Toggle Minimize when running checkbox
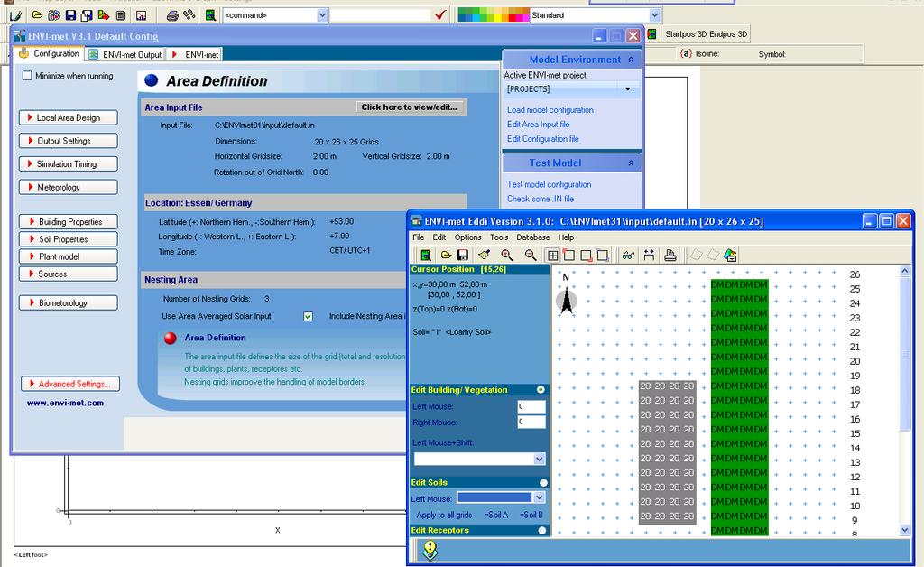Image resolution: width=924 pixels, height=567 pixels. (x=27, y=76)
